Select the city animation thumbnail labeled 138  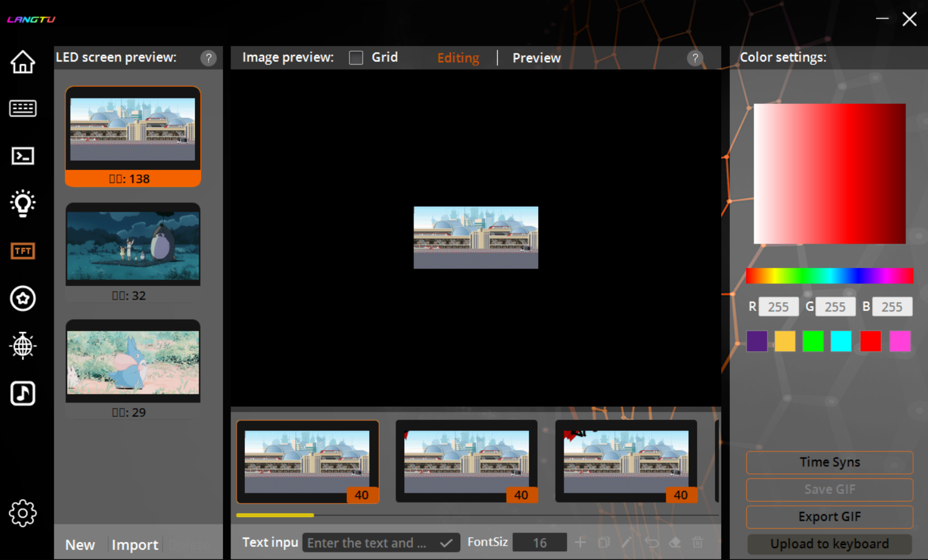[x=133, y=136]
